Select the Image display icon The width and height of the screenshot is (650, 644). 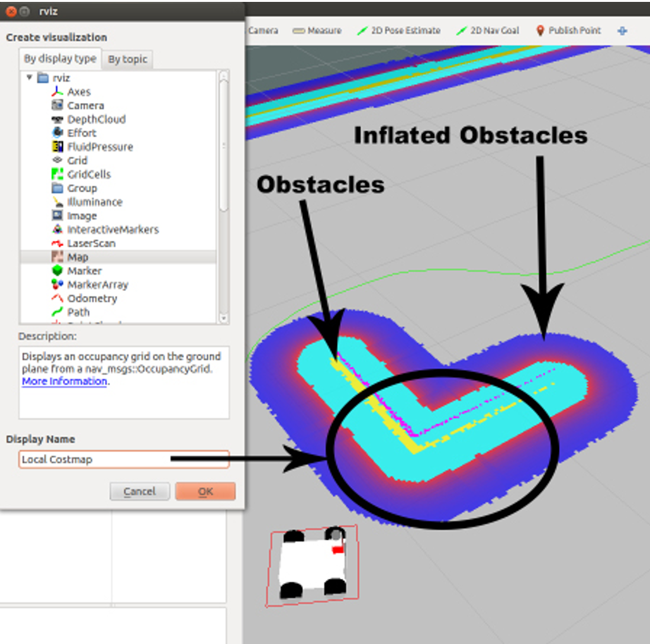click(x=57, y=216)
